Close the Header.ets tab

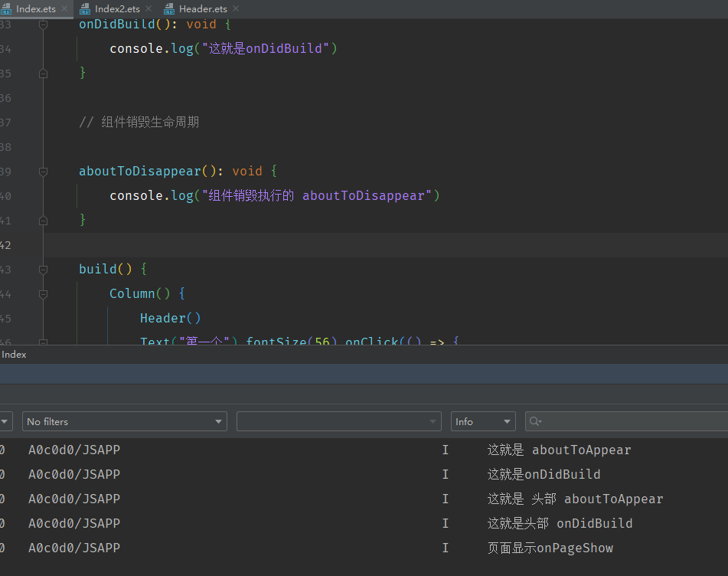(236, 9)
